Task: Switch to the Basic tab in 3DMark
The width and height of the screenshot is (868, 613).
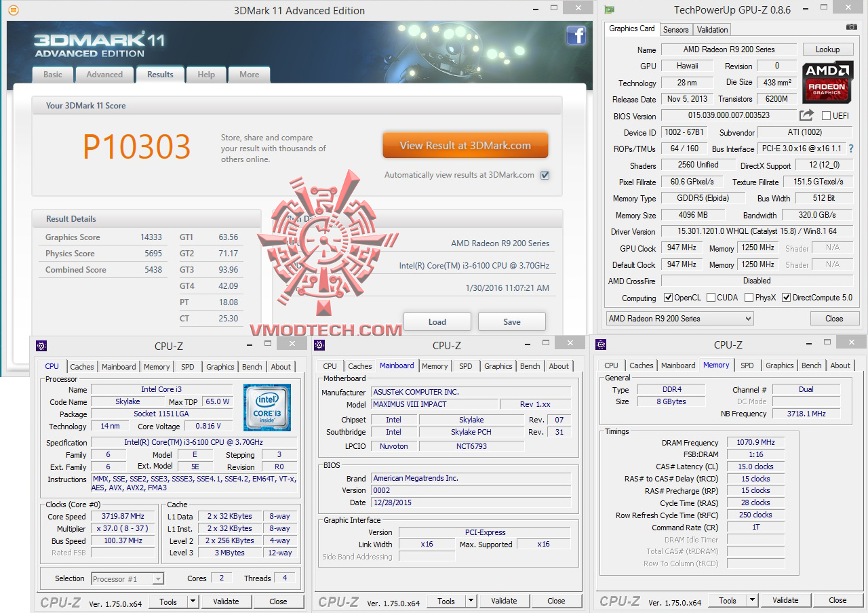Action: [x=52, y=75]
